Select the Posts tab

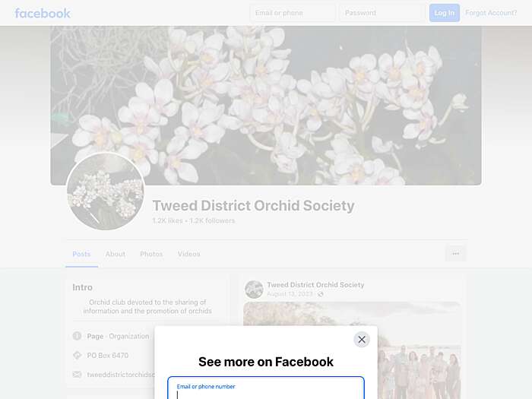point(81,254)
